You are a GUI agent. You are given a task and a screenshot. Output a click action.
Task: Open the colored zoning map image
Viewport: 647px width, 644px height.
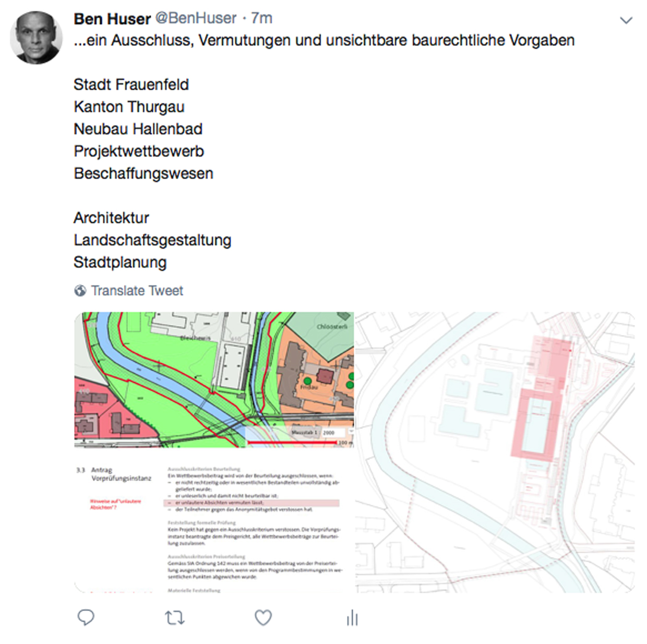[x=214, y=380]
